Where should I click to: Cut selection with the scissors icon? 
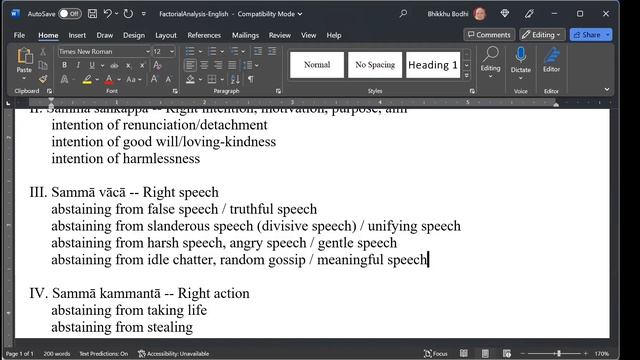43,52
